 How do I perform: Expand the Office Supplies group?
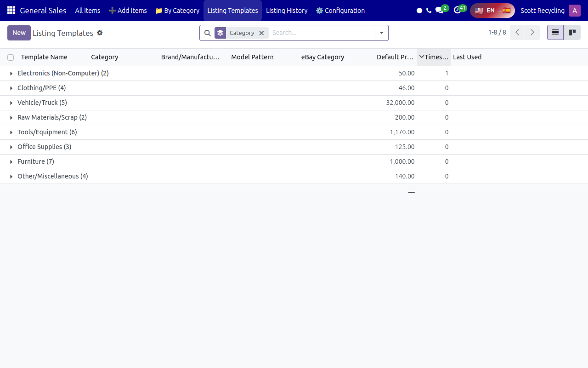[294, 147]
